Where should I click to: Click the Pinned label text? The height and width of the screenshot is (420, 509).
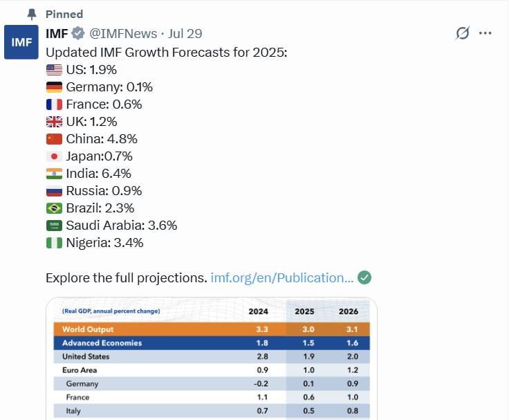[64, 14]
